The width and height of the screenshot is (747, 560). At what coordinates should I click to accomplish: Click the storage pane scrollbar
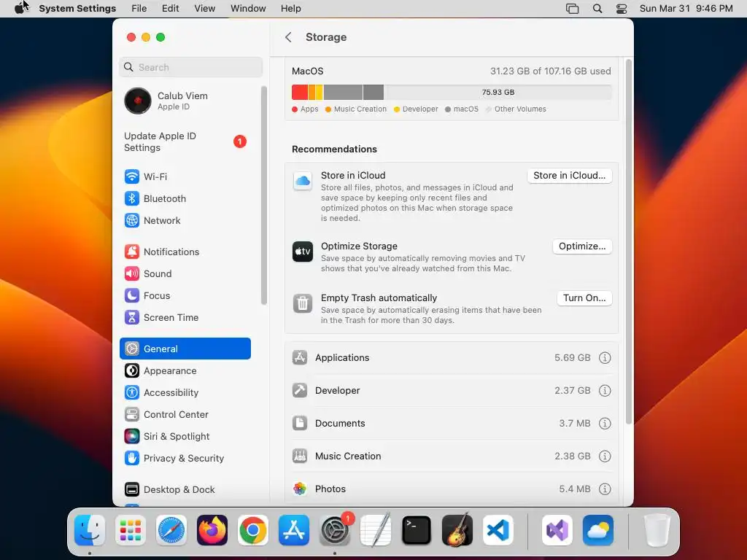[628, 242]
